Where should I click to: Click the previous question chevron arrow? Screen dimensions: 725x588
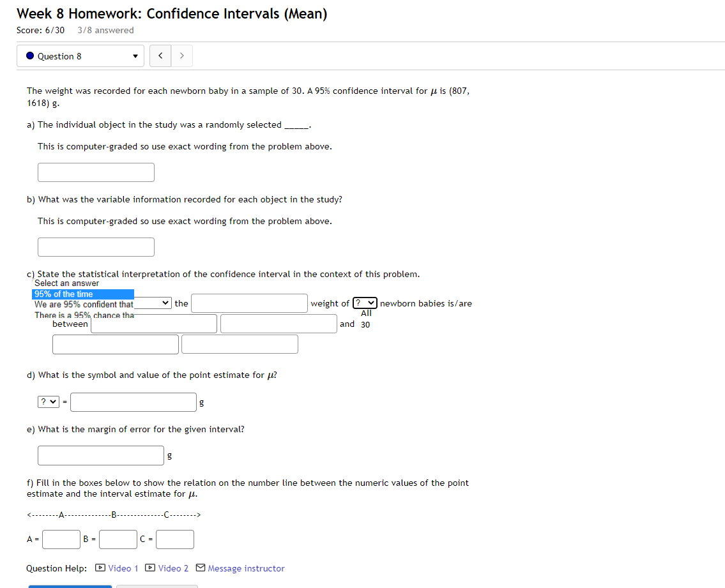[x=160, y=56]
